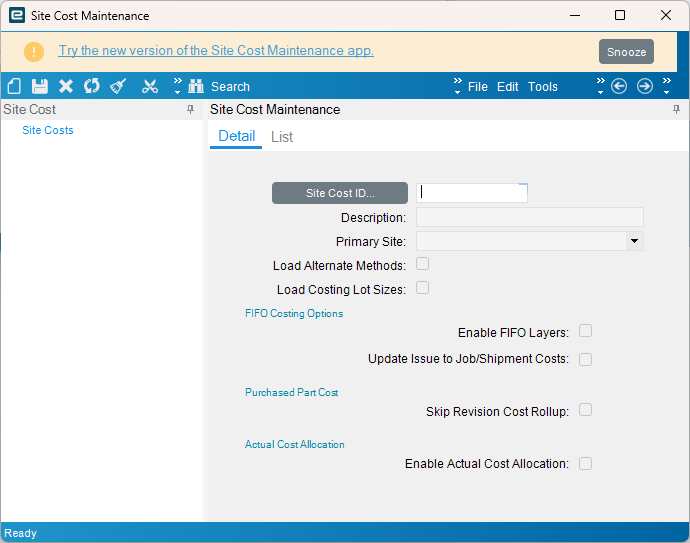Viewport: 690px width, 543px height.
Task: Close the Site Cost Maintenance window
Action: [x=666, y=15]
